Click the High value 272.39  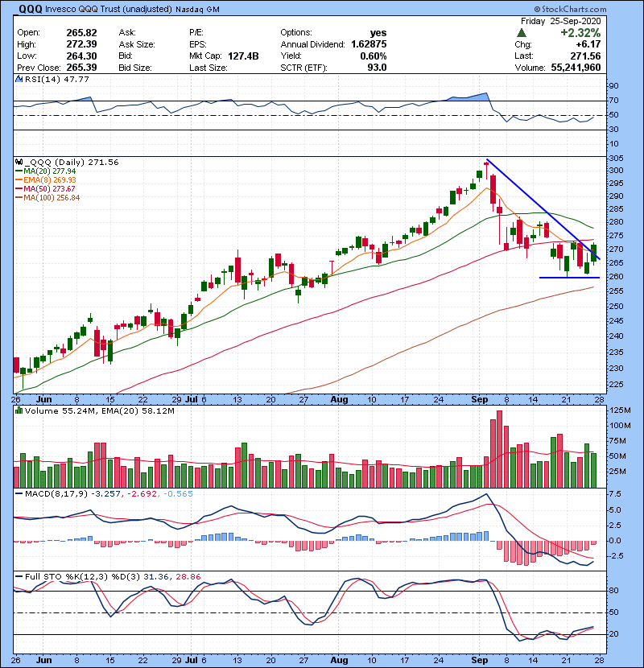[x=81, y=44]
